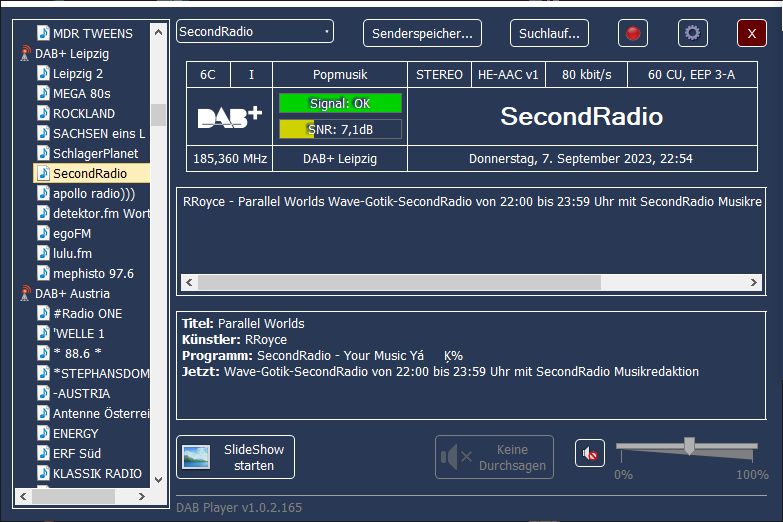This screenshot has width=783, height=522.
Task: Open the SecondRadio station dropdown
Action: tap(255, 32)
